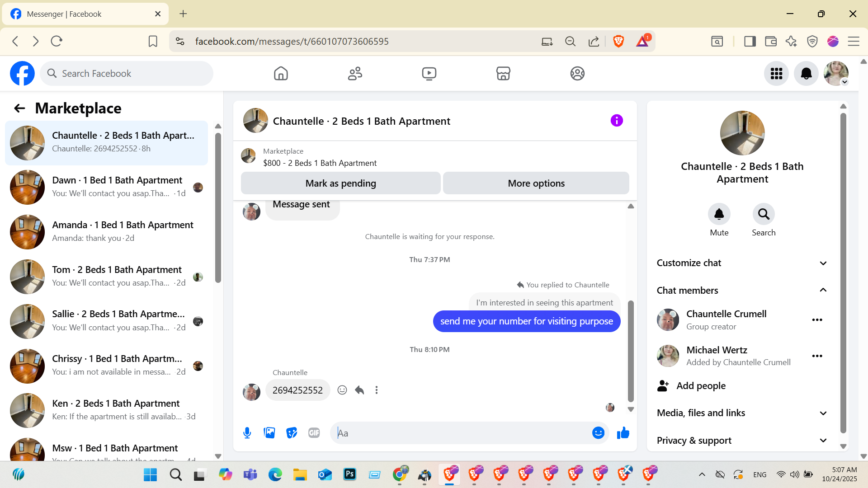Viewport: 868px width, 488px height.
Task: Open the emoji picker in message box
Action: 598,433
